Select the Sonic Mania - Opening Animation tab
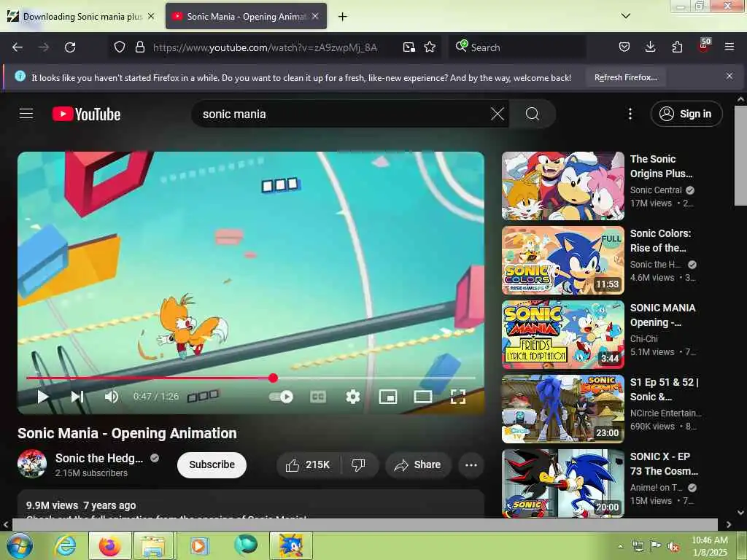This screenshot has height=560, width=747. click(245, 17)
